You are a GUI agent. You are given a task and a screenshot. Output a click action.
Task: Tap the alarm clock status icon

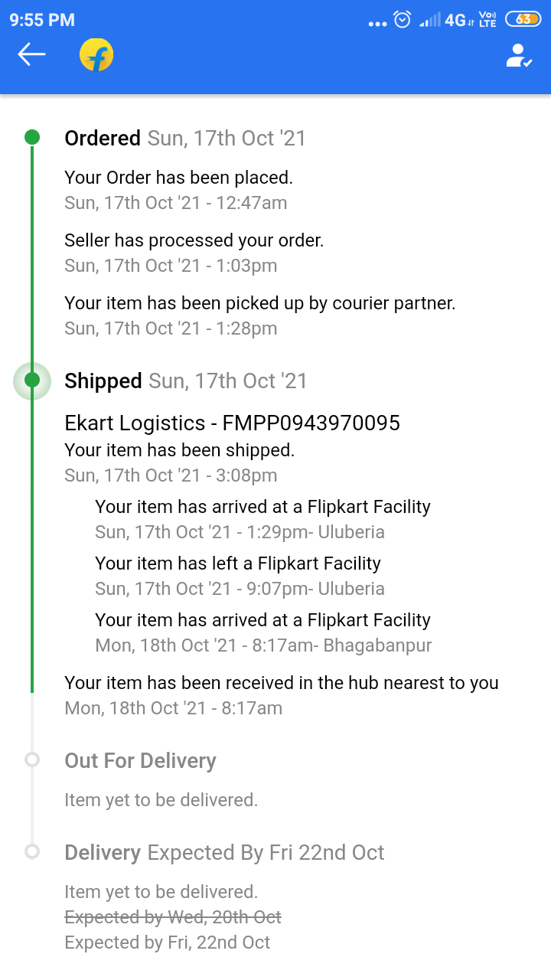(403, 20)
